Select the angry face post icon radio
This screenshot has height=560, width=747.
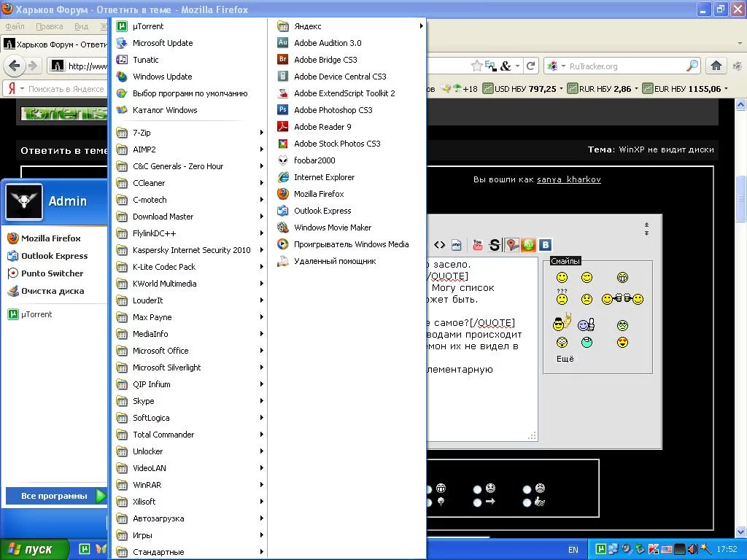[x=527, y=489]
